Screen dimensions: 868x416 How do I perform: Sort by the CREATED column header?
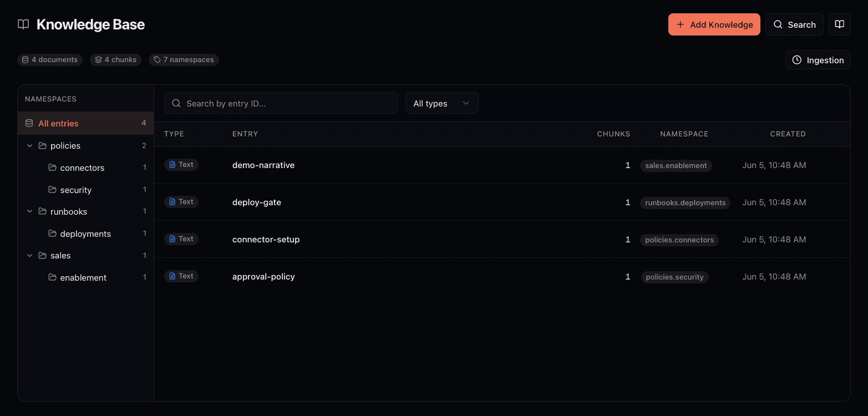click(x=788, y=134)
